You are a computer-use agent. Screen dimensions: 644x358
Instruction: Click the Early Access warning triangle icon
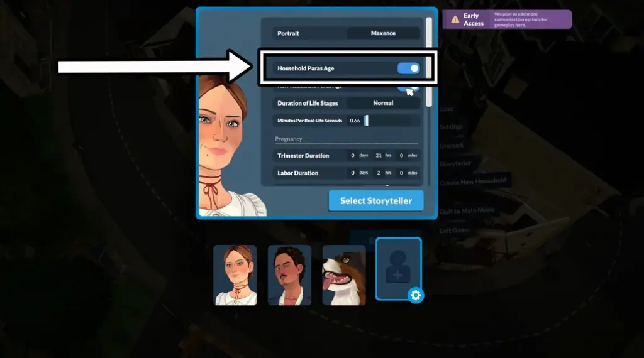click(x=455, y=19)
